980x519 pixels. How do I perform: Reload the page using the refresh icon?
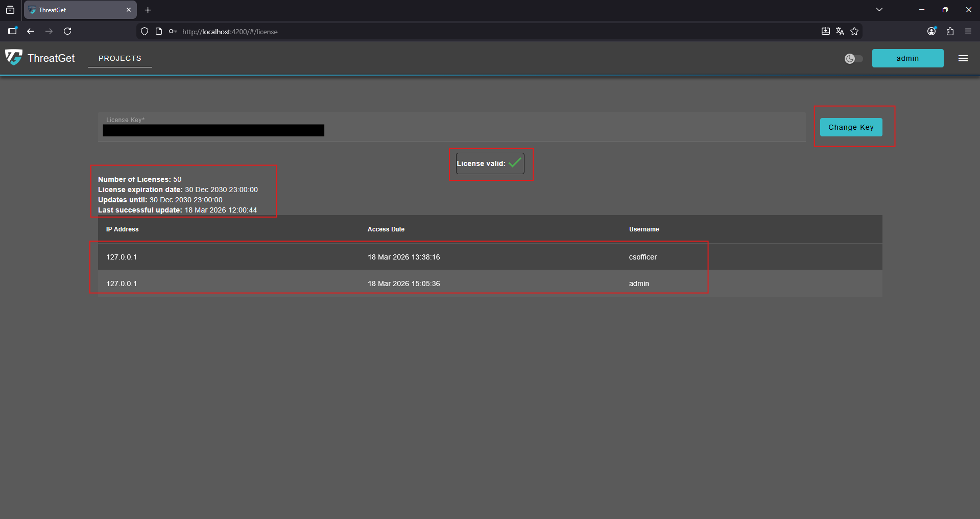[x=67, y=31]
